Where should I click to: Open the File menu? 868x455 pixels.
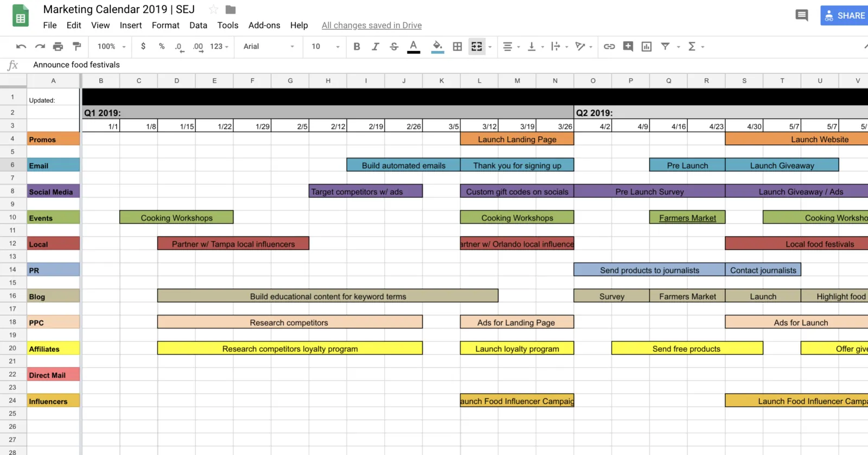click(50, 26)
